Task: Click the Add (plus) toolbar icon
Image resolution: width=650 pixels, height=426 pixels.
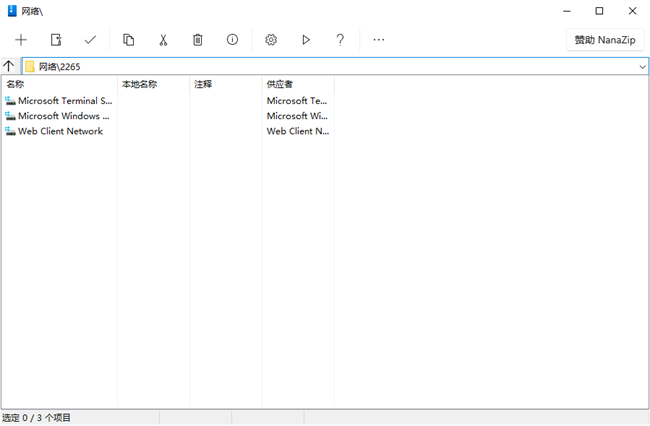Action: pos(21,40)
